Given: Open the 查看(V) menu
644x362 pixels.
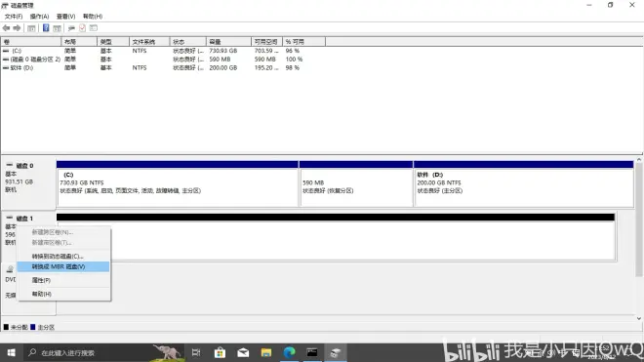Looking at the screenshot, I should point(65,16).
